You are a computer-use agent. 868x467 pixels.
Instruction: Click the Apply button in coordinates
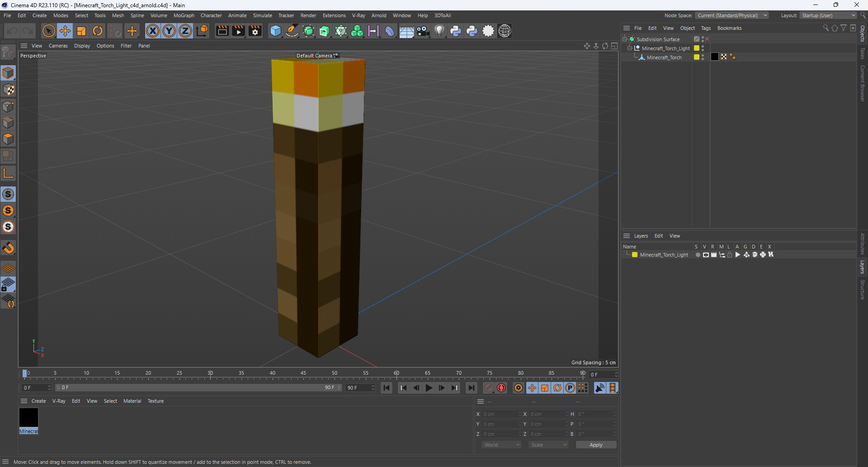[596, 445]
